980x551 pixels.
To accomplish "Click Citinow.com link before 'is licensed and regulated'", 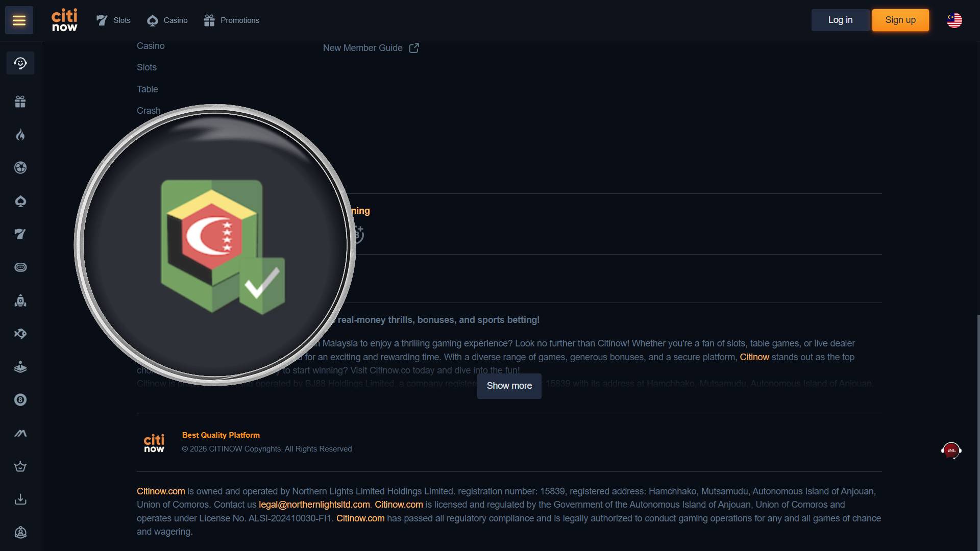I will [x=399, y=505].
